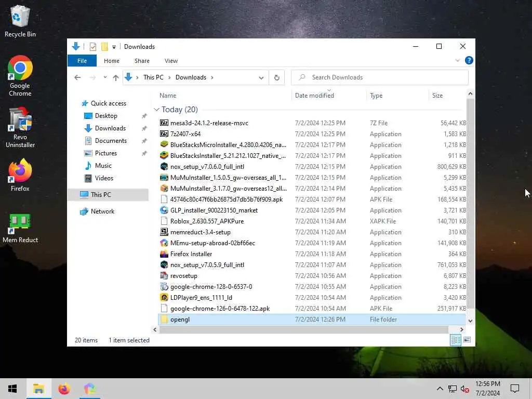
Task: Select the nox_setup_v7.0.5.9_full_intl icon
Action: (x=164, y=265)
